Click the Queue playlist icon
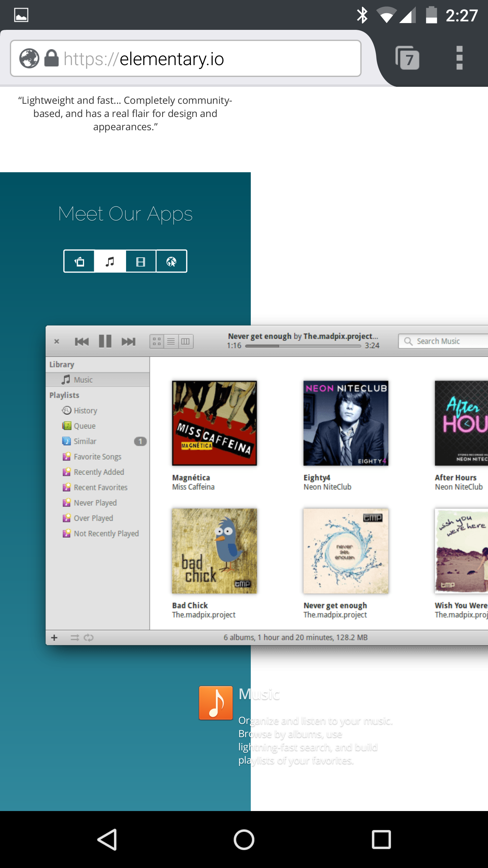This screenshot has height=868, width=488. [67, 426]
